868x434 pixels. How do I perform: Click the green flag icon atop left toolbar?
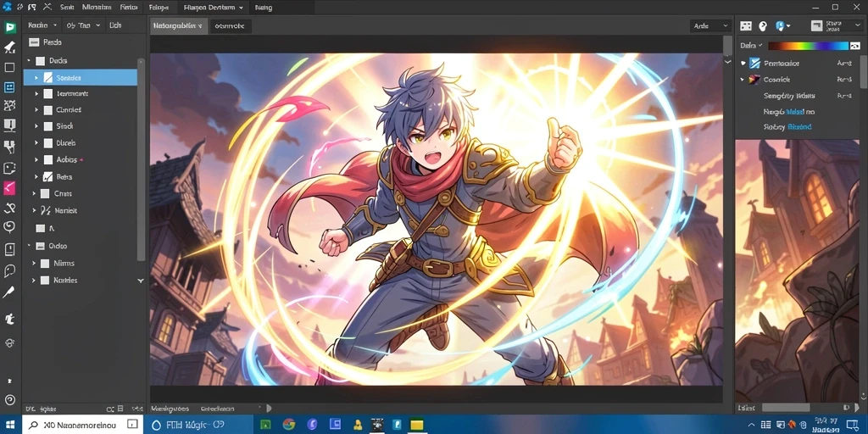point(9,28)
